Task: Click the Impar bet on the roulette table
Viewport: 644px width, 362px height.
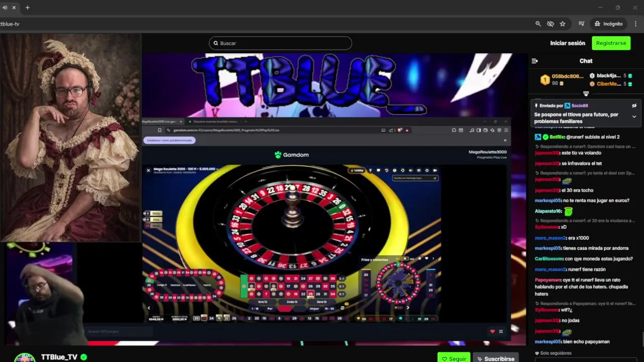Action: pyautogui.click(x=314, y=309)
